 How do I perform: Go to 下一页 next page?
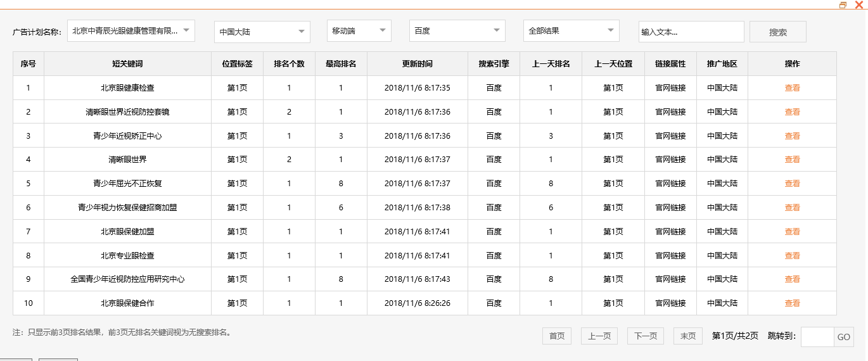click(x=646, y=336)
